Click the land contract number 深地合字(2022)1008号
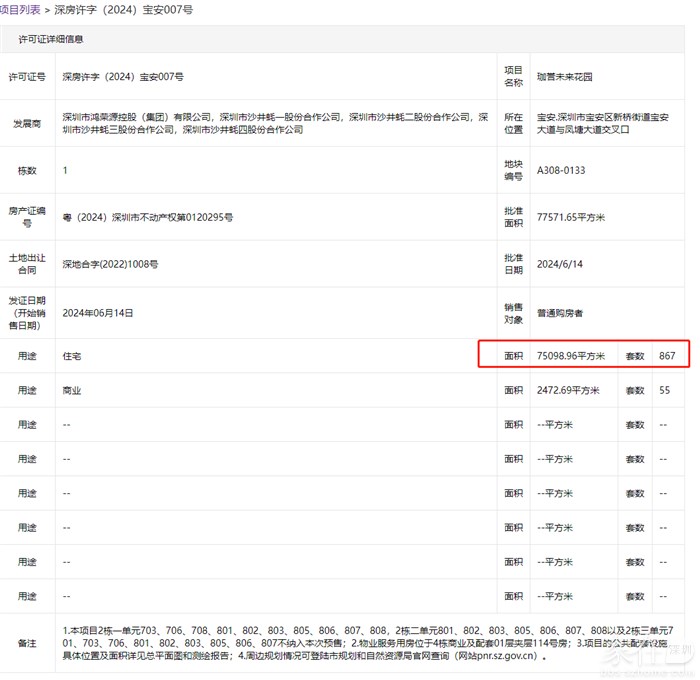Image resolution: width=700 pixels, height=680 pixels. [110, 264]
